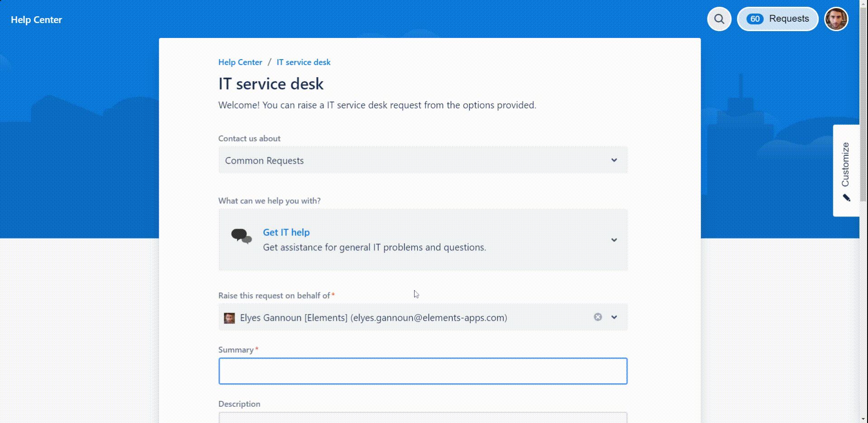
Task: Open the search magnifier icon
Action: (x=719, y=19)
